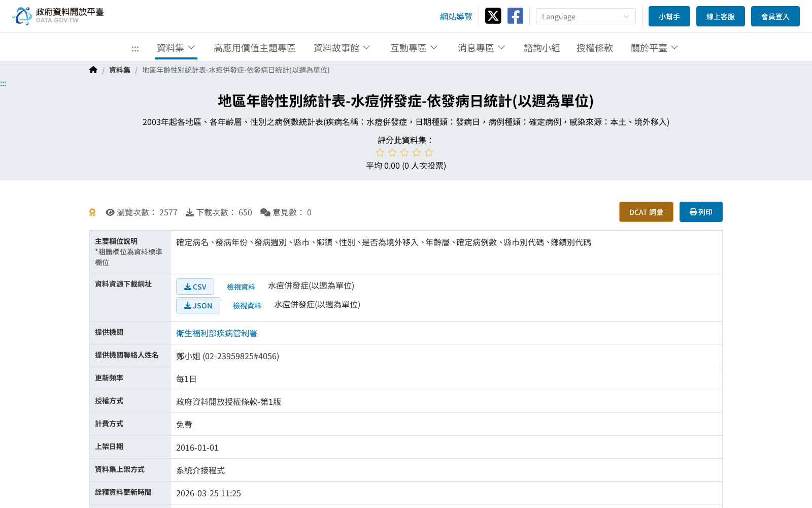Image resolution: width=812 pixels, height=508 pixels.
Task: Expand the 資料集 menu
Action: 176,48
